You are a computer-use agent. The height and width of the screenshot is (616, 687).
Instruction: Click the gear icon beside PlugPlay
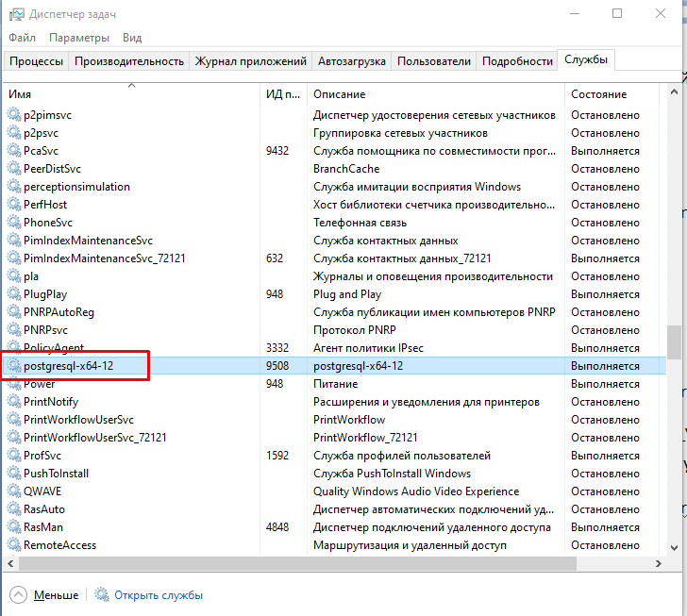14,294
